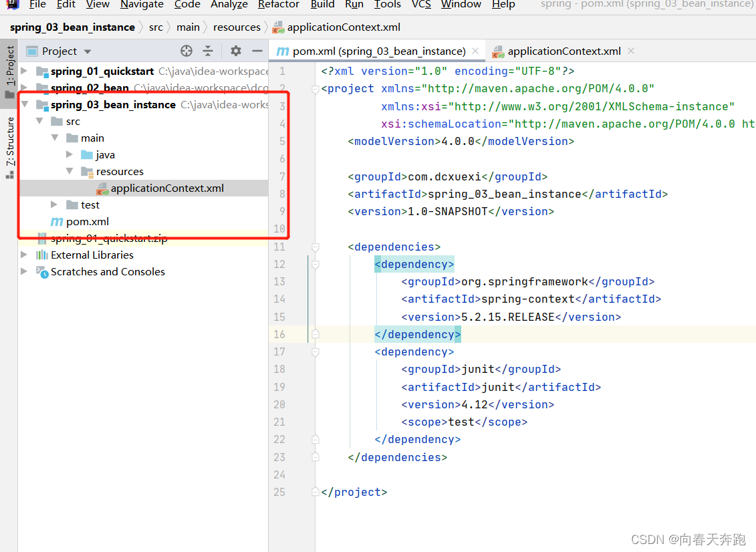Open the VCS menu

421,4
